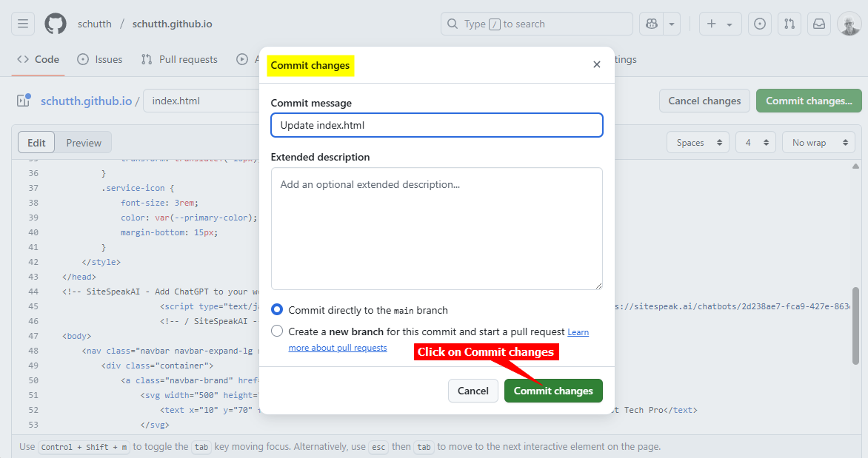Click the Pull requests tab icon
Viewport: 868px width, 458px height.
[146, 59]
